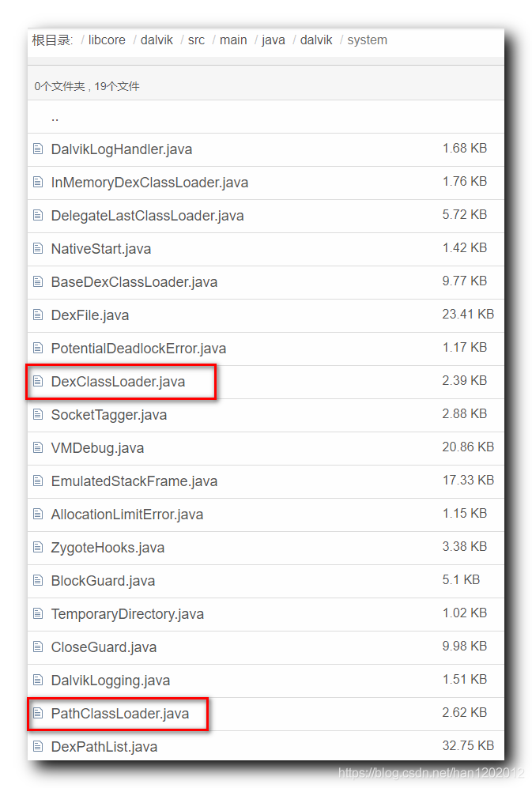This screenshot has height=788, width=532.
Task: Click file icon beside DexPathList.java
Action: coord(38,746)
